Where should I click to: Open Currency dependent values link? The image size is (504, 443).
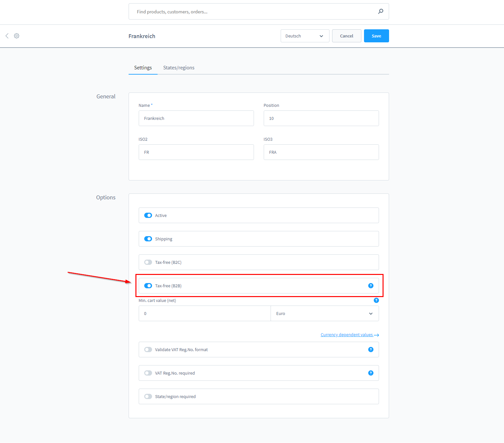coord(350,335)
